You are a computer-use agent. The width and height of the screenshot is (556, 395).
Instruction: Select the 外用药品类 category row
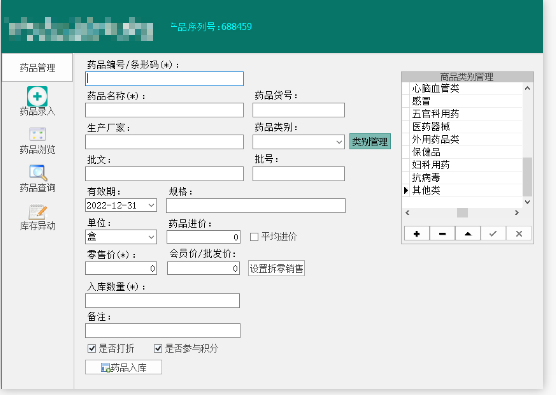[x=466, y=139]
